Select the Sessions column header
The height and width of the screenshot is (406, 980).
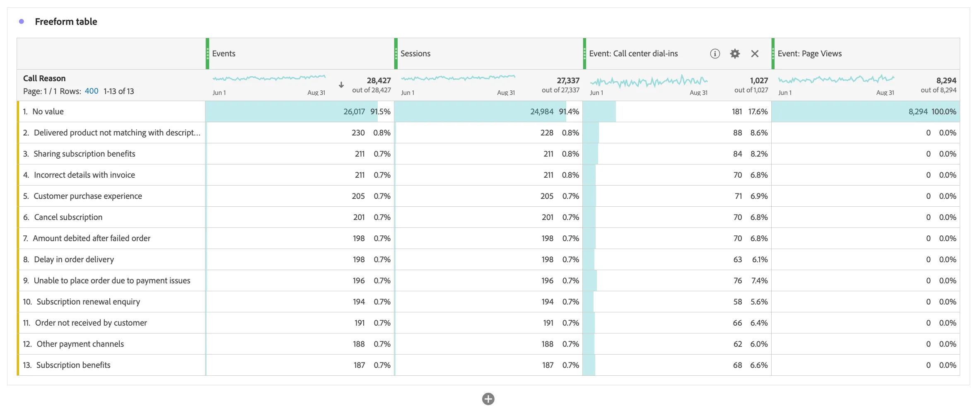tap(488, 53)
